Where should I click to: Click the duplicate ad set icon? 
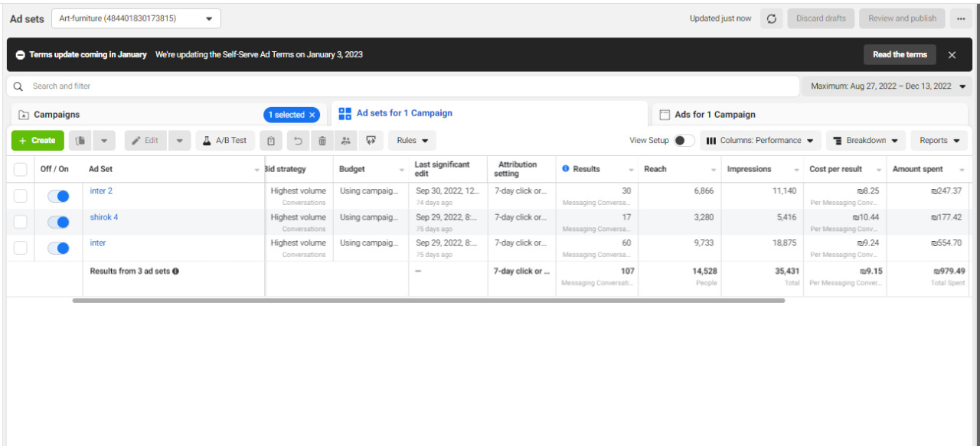point(80,141)
